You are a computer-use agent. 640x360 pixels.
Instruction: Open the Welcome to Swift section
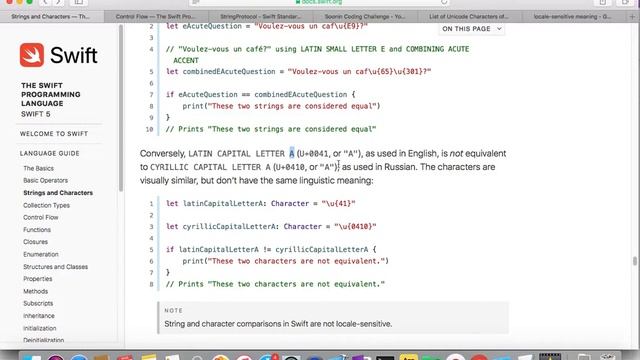tap(54, 134)
